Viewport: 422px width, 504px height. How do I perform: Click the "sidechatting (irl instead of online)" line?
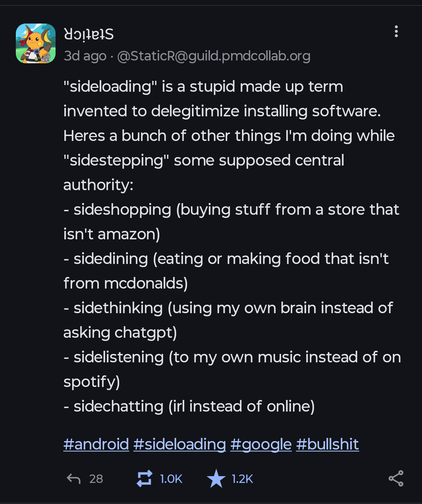(x=194, y=406)
